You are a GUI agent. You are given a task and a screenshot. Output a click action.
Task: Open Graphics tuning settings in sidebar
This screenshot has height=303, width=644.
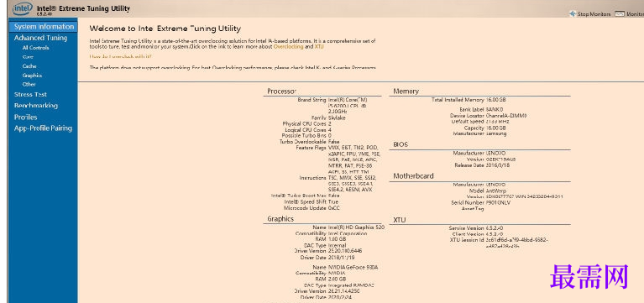32,76
